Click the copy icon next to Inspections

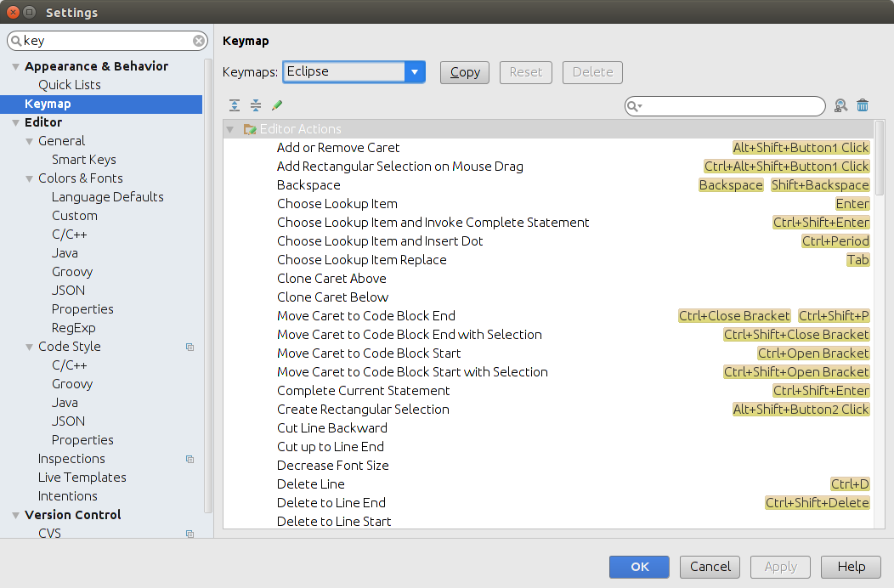click(x=190, y=459)
